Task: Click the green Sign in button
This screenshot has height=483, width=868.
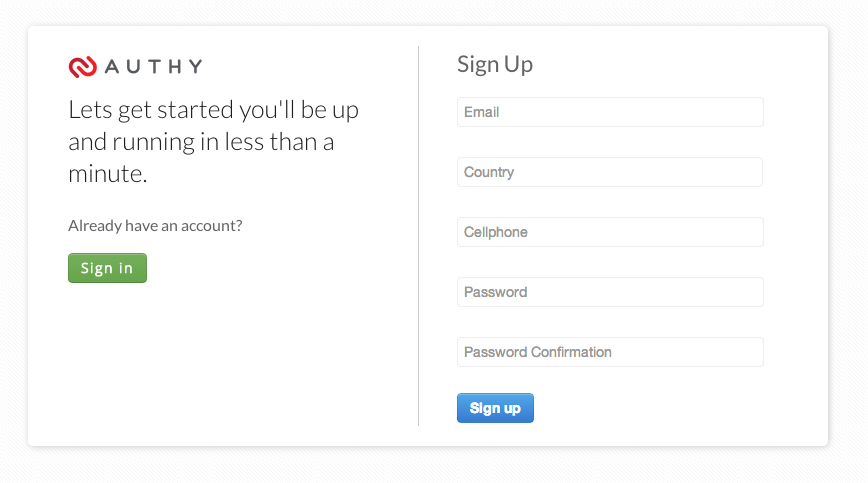Action: pyautogui.click(x=107, y=268)
